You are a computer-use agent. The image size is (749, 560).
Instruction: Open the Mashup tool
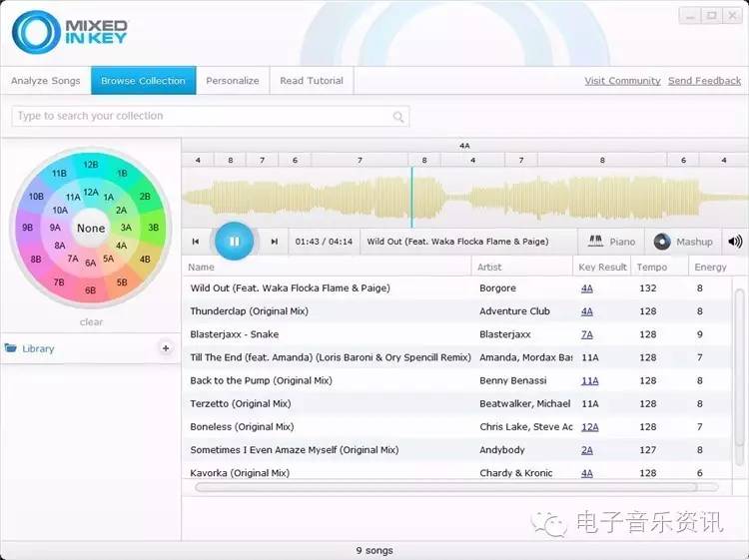tap(683, 242)
